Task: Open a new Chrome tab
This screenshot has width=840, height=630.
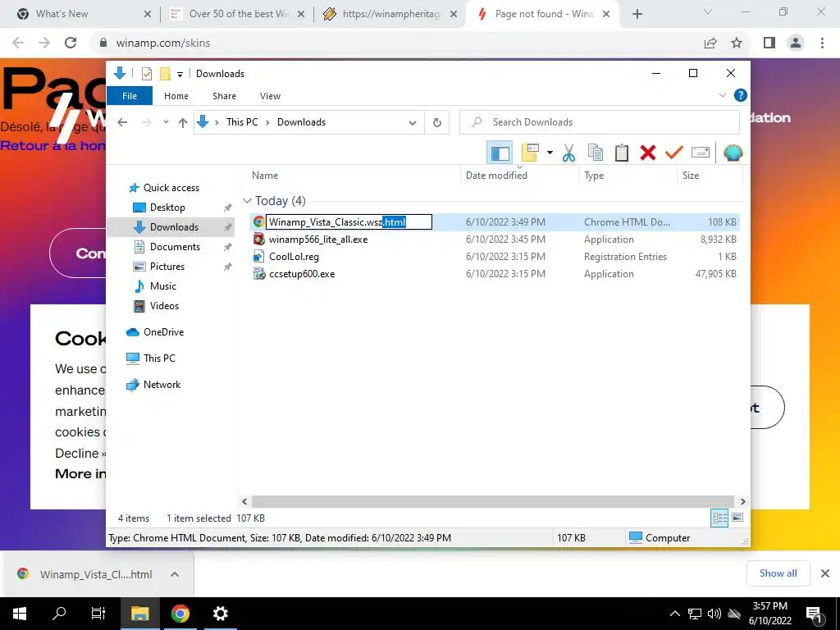Action: pyautogui.click(x=637, y=14)
